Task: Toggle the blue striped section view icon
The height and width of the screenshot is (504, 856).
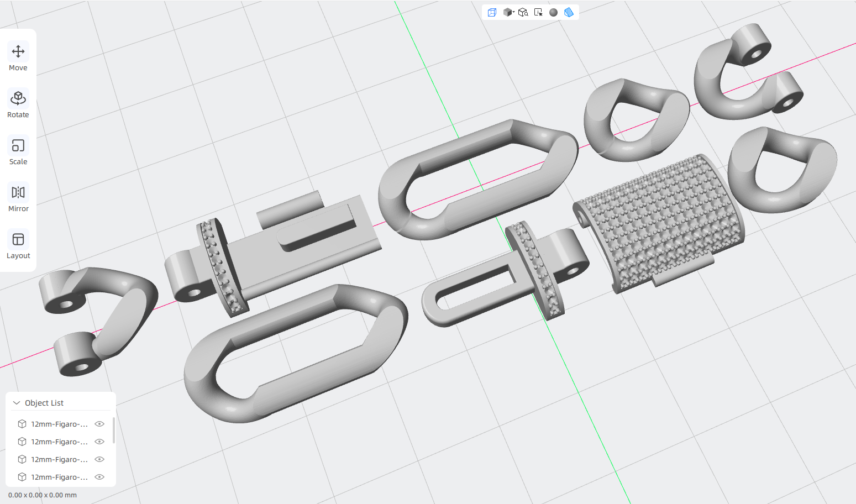Action: tap(569, 12)
